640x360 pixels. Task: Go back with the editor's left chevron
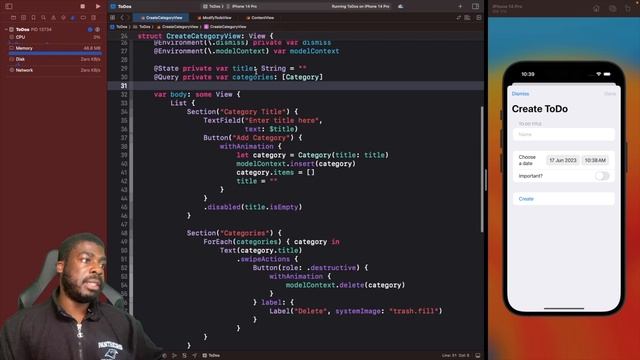click(122, 18)
